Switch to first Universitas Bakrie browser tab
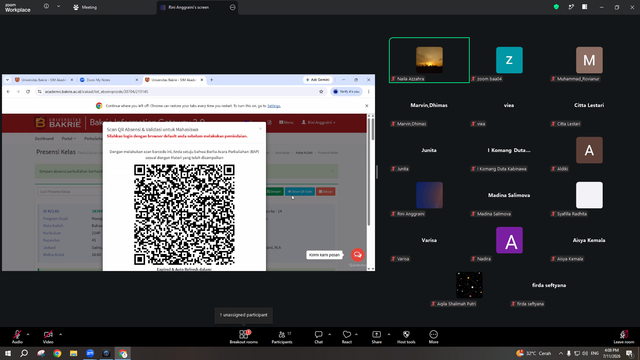This screenshot has height=360, width=640. (x=44, y=80)
